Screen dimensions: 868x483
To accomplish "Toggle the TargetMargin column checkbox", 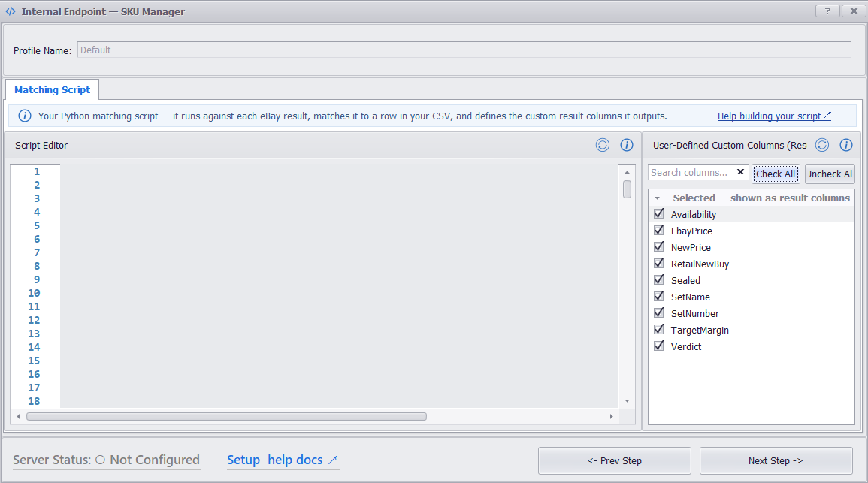I will point(659,330).
